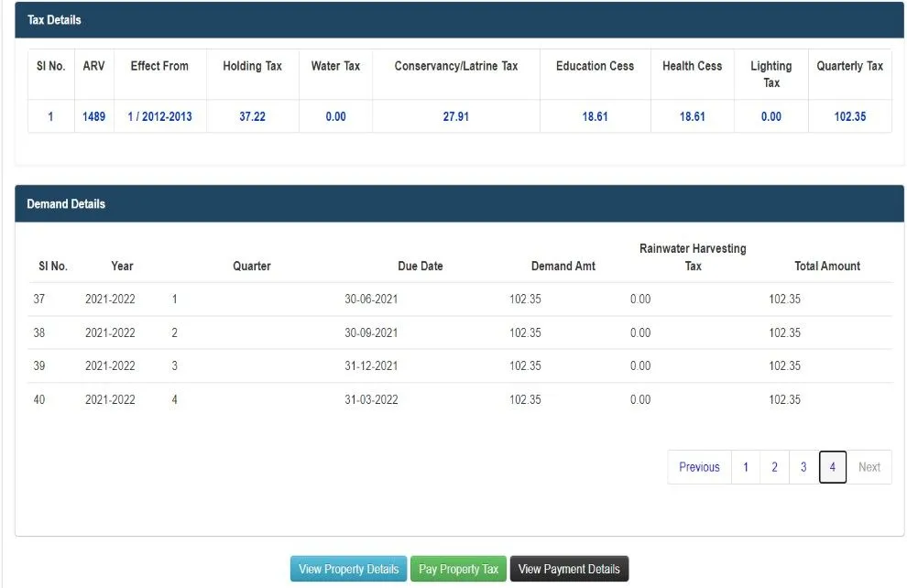The height and width of the screenshot is (588, 907).
Task: Select the Holding Tax amount 37.22
Action: (x=252, y=117)
